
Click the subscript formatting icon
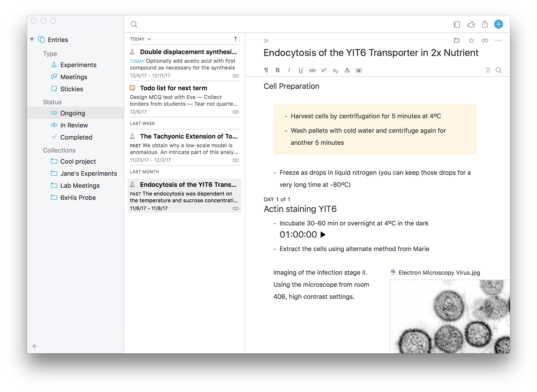tap(336, 70)
